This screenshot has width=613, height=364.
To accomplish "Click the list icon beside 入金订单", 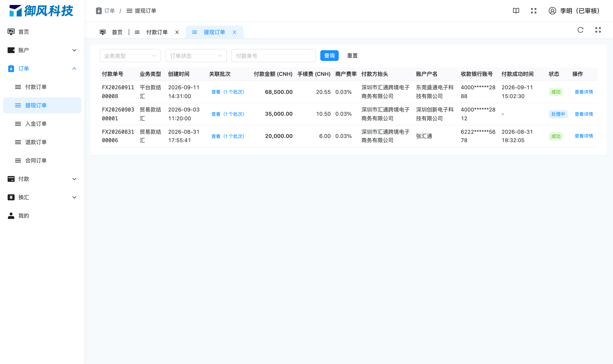I will click(x=18, y=124).
